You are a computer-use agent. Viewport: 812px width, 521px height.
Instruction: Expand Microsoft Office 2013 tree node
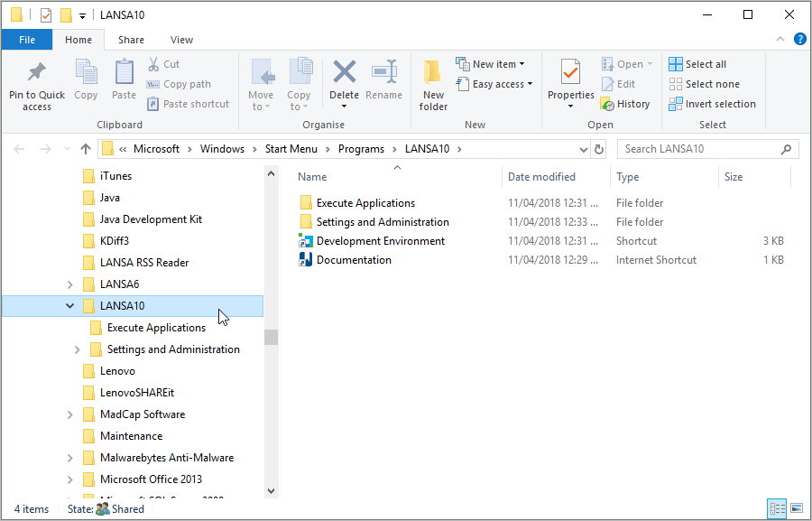[69, 479]
